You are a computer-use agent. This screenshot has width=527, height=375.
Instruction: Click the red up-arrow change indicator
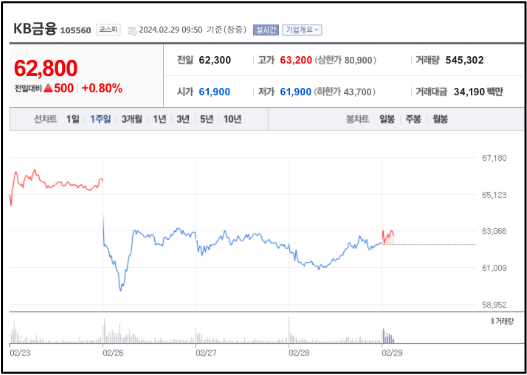[x=48, y=89]
